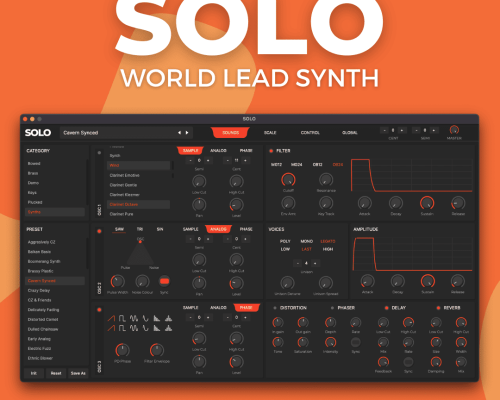Enable the Phaser effect
Viewport: 500px width, 400px height.
(x=332, y=308)
